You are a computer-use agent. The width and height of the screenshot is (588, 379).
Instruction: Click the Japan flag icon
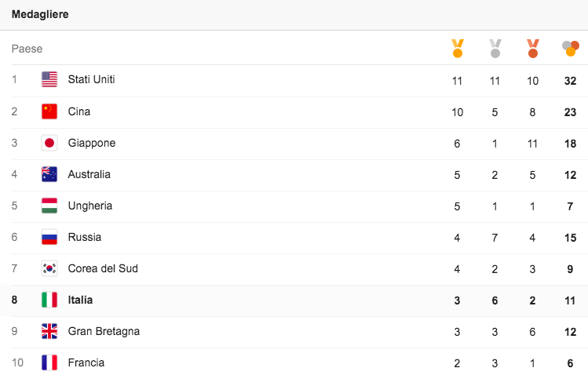(49, 143)
